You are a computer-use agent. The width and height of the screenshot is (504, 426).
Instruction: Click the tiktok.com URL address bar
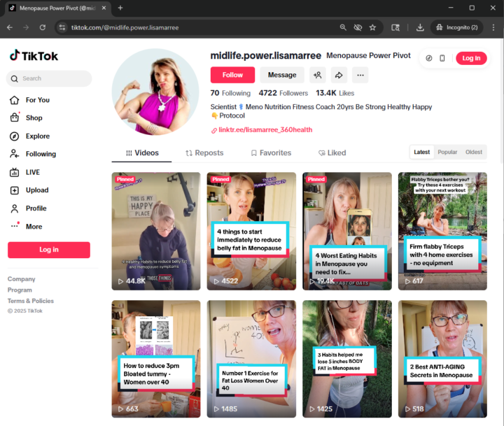125,27
